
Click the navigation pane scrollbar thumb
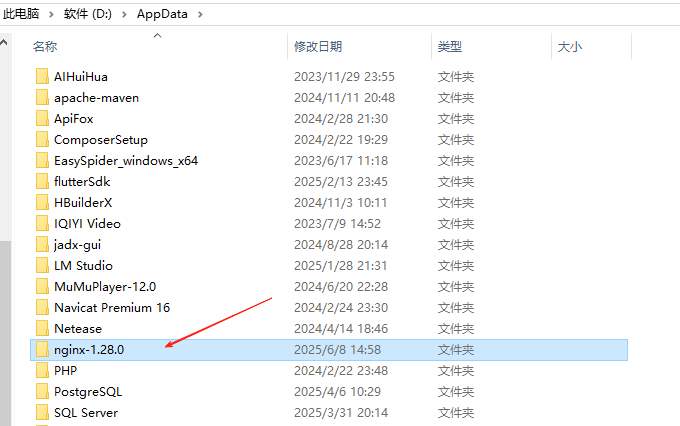[5, 332]
